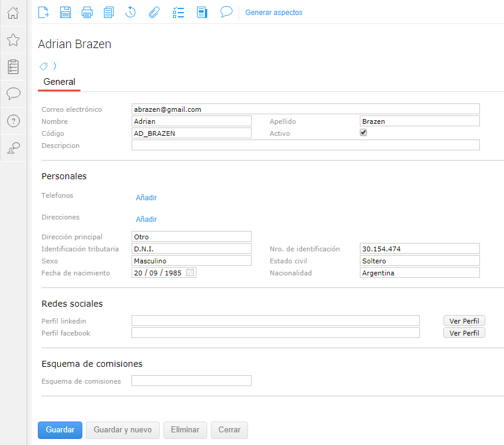
Task: Click the paperclip attachments icon
Action: [x=154, y=12]
